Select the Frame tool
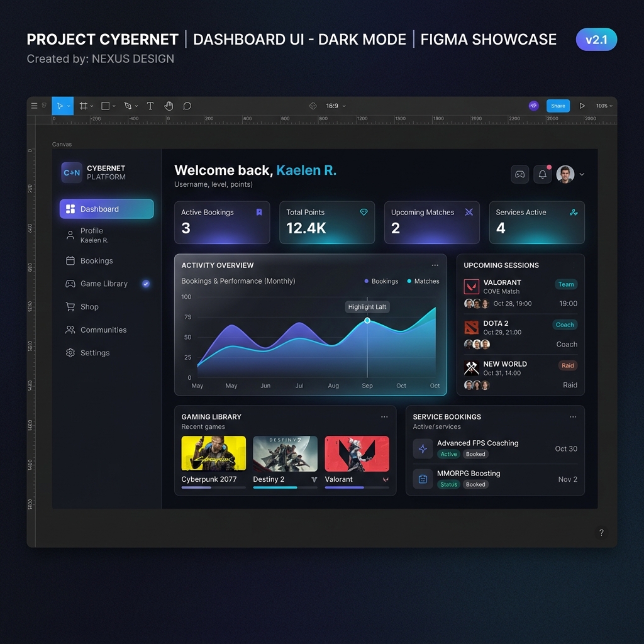 click(x=84, y=106)
